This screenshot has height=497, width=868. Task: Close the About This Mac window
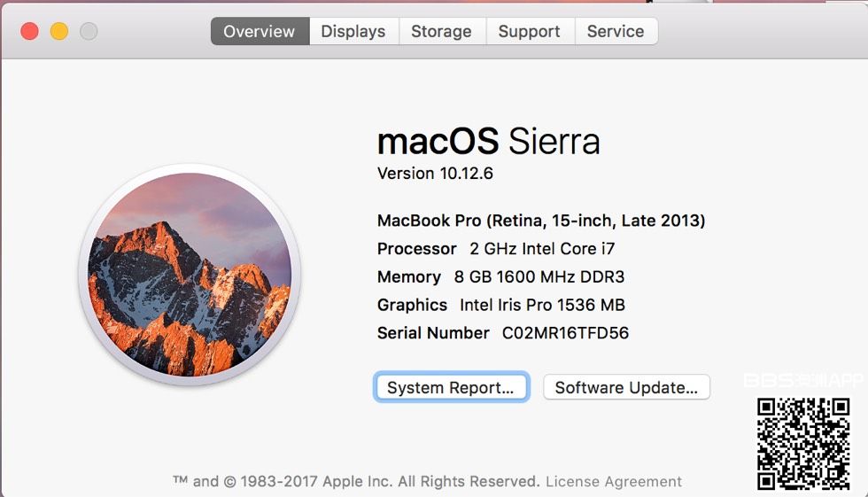pos(29,31)
